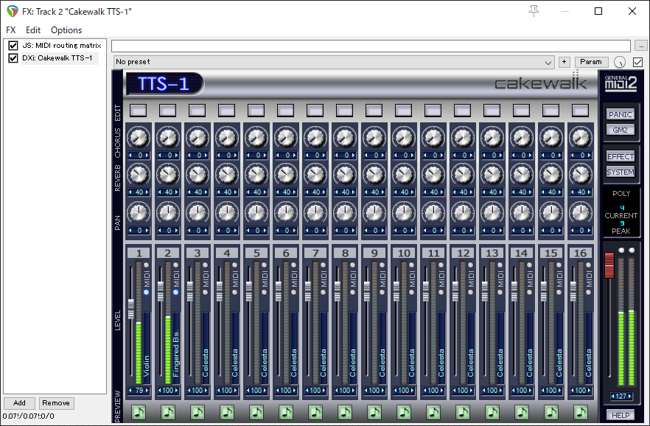Decrease the Pan value on channel 1
This screenshot has height=426, width=650.
click(x=130, y=230)
